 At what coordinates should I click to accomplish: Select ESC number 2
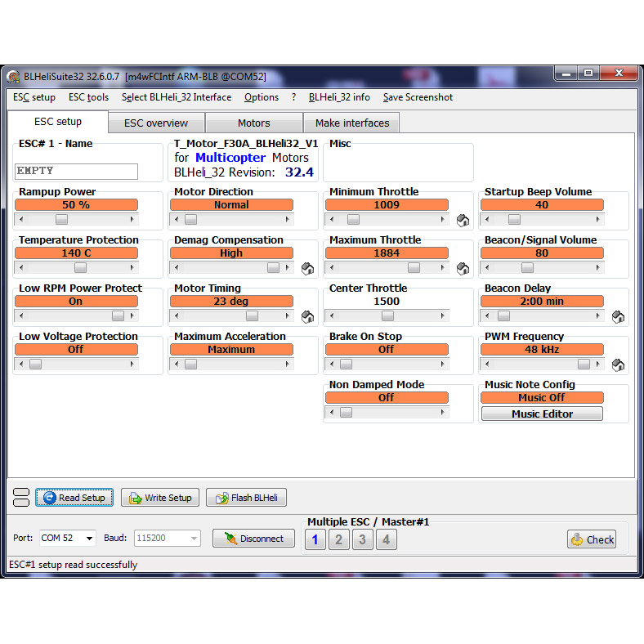click(339, 539)
